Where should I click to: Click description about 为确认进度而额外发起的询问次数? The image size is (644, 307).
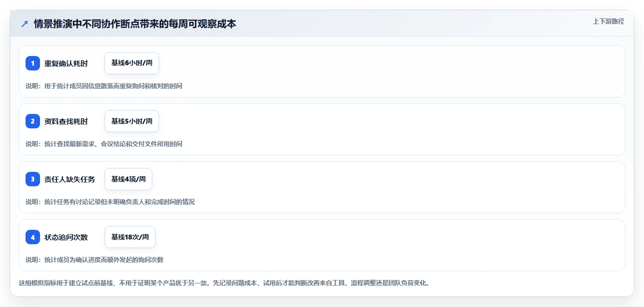94,260
